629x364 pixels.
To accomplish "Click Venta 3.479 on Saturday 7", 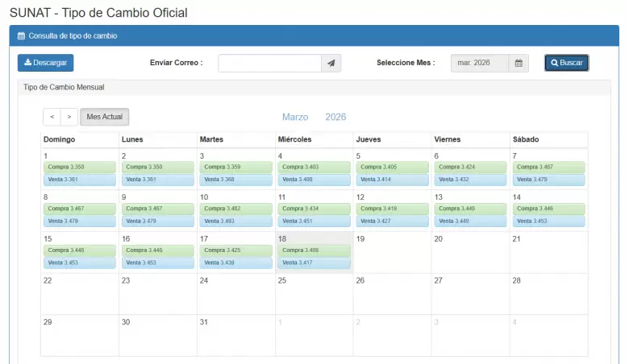I will click(548, 180).
